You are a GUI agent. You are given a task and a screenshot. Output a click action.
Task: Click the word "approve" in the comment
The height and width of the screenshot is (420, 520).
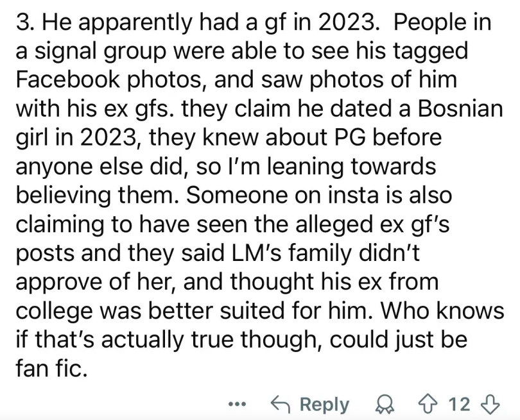(55, 283)
